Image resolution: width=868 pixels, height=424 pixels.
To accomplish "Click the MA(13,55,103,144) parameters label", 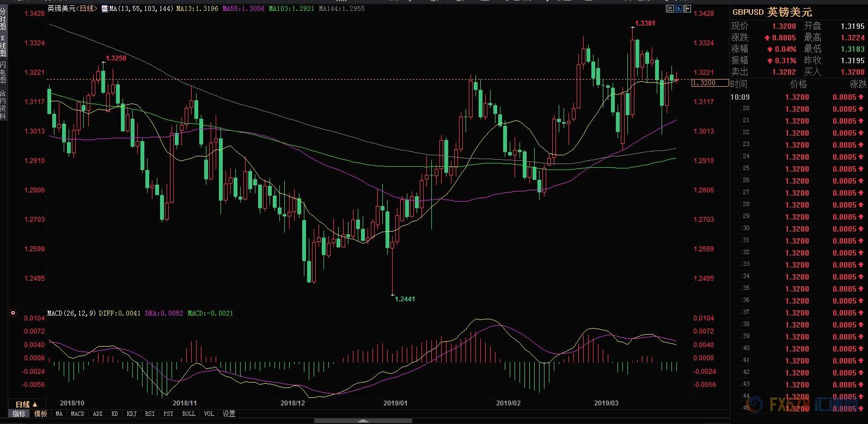I will click(x=142, y=9).
